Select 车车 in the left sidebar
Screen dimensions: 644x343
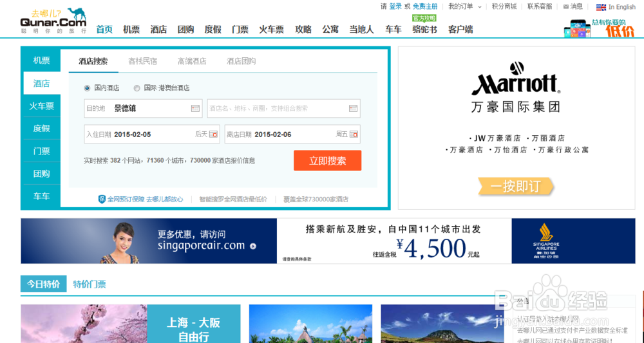[x=41, y=196]
